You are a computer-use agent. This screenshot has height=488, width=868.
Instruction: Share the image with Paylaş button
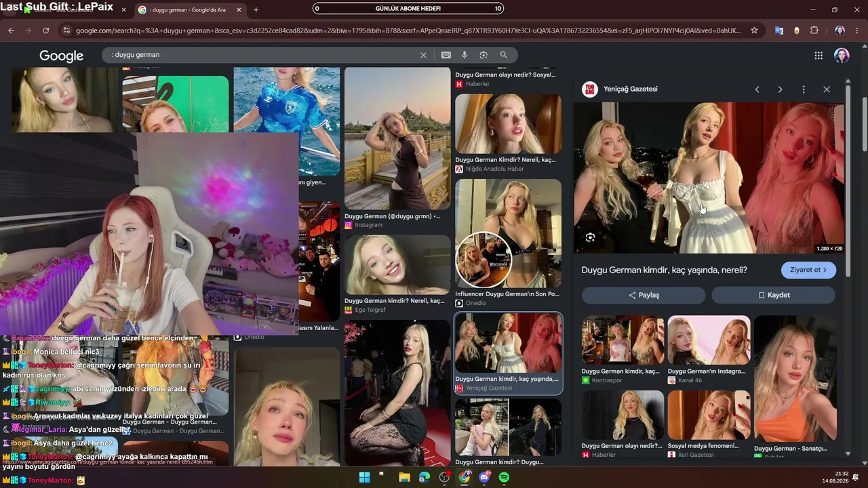644,295
